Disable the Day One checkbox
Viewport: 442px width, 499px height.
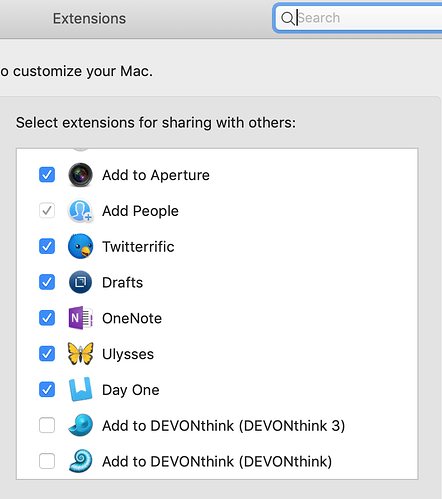coord(47,389)
